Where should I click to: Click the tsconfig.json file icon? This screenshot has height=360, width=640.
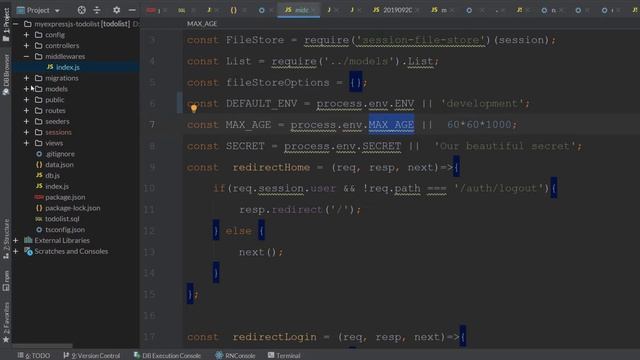[x=39, y=229]
